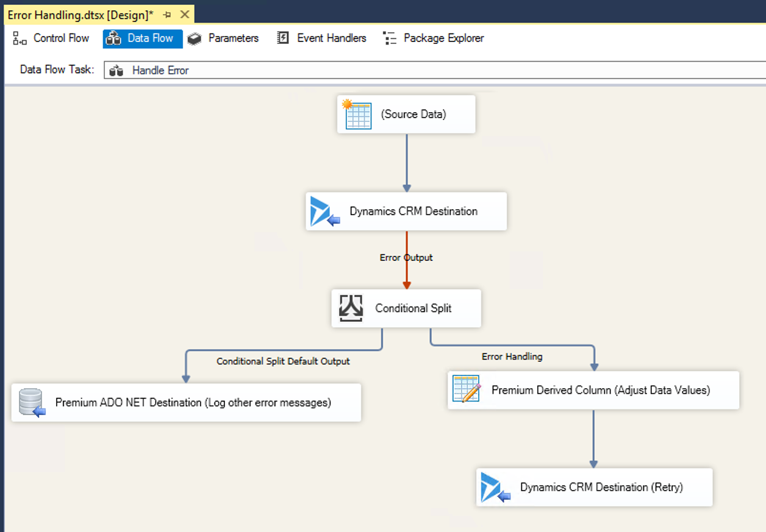
Task: Click the Dynamics CRM Destination (Retry) icon
Action: point(495,488)
